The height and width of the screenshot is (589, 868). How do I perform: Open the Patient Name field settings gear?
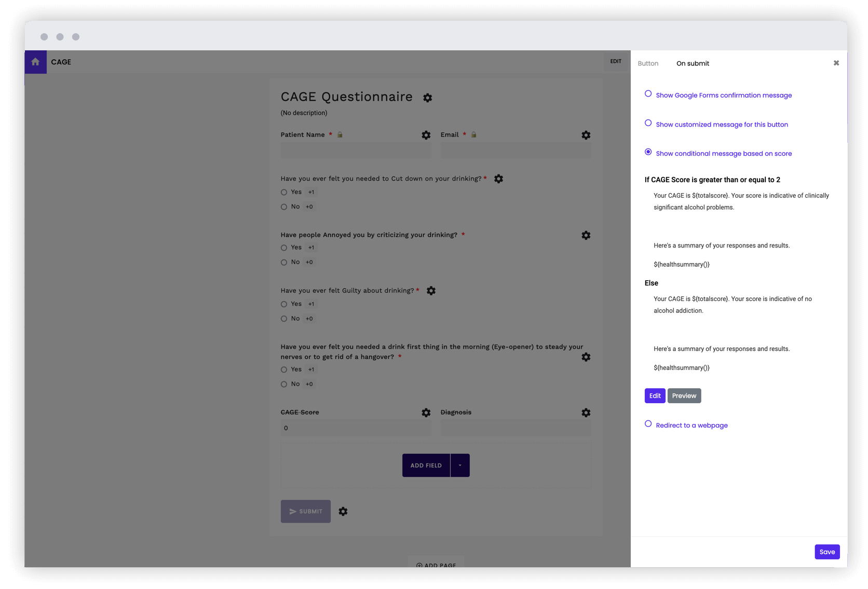coord(426,135)
